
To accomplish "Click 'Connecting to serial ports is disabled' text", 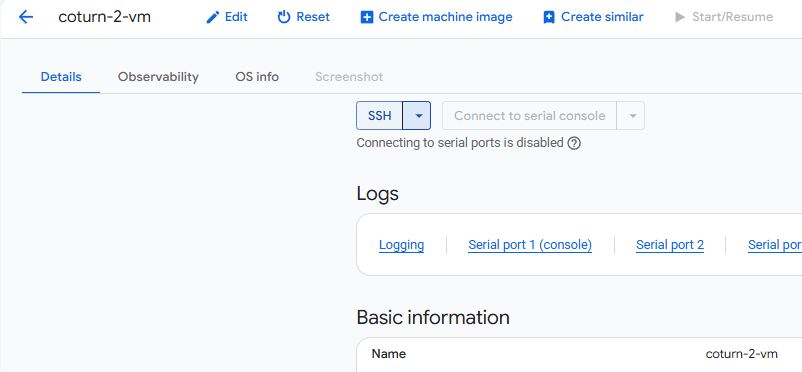I will (460, 143).
